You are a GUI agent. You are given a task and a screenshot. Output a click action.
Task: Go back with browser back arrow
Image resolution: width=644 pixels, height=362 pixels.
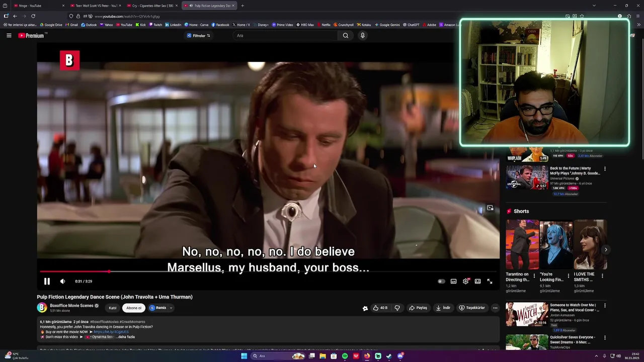pos(15,16)
